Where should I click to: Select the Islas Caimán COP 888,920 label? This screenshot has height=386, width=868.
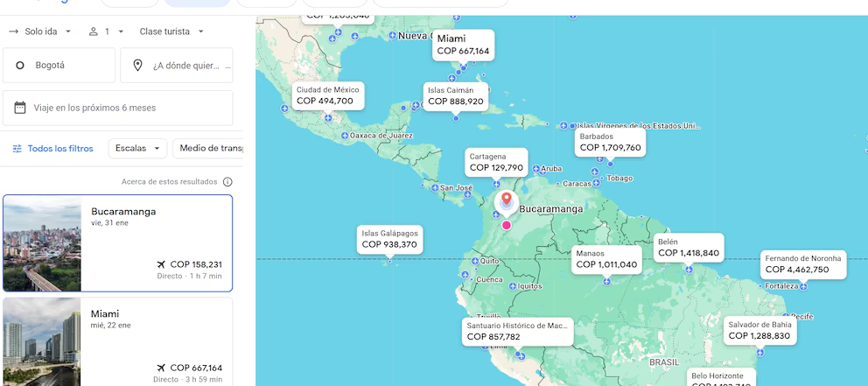tap(456, 95)
